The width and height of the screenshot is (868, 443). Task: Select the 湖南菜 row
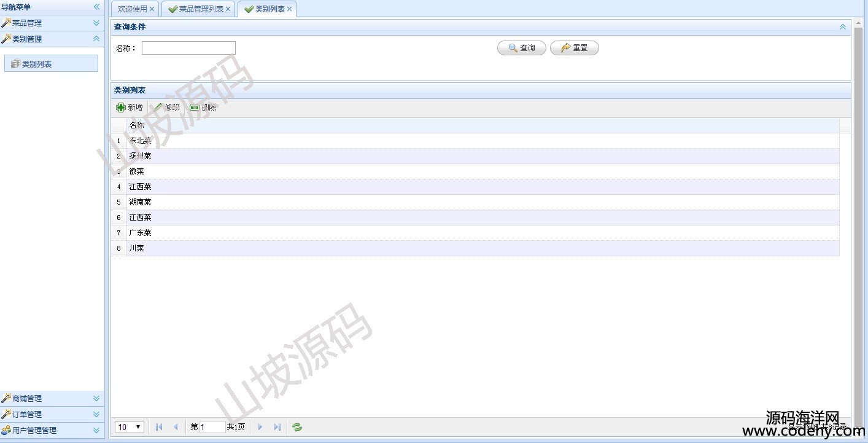click(475, 202)
